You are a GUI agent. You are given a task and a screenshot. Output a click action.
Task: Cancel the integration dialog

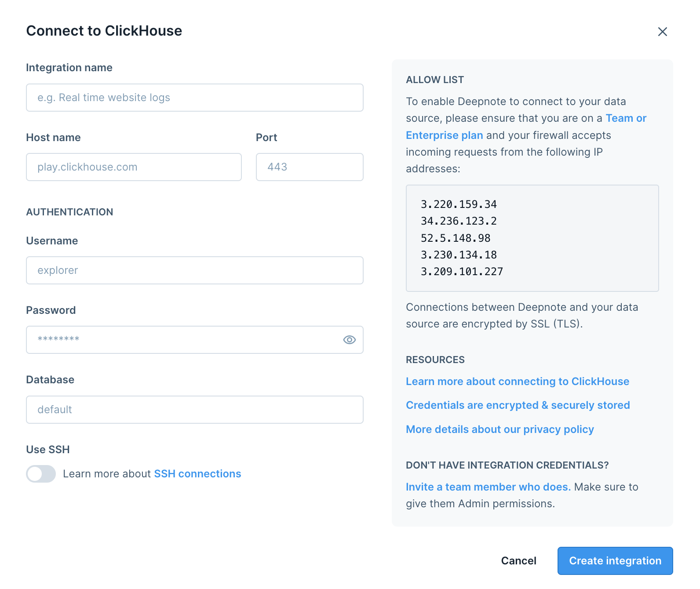519,561
